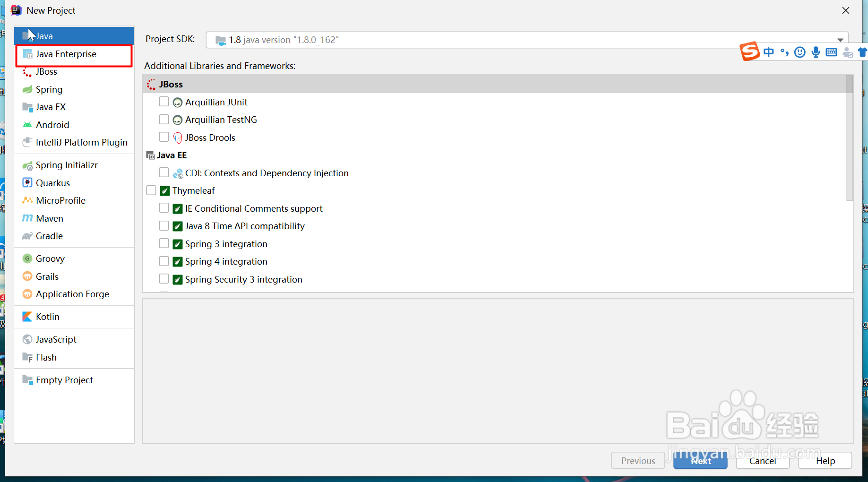Screen dimensions: 868x482
Task: Open the Project SDK dropdown
Action: [527, 40]
